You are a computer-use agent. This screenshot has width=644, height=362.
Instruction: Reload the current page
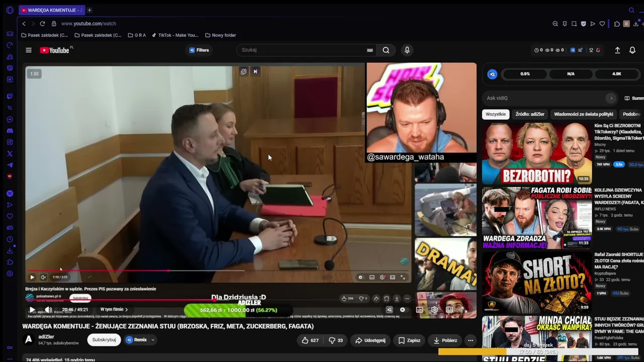42,24
